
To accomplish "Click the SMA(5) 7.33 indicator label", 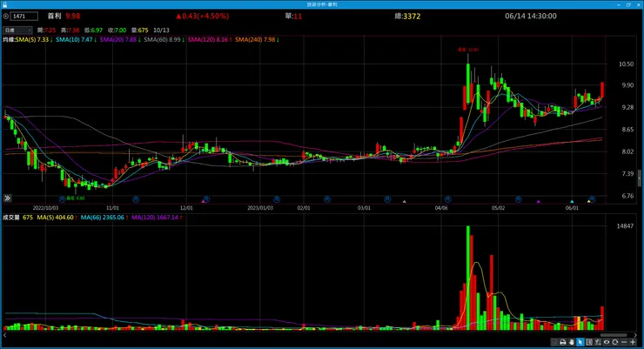I will pos(32,40).
